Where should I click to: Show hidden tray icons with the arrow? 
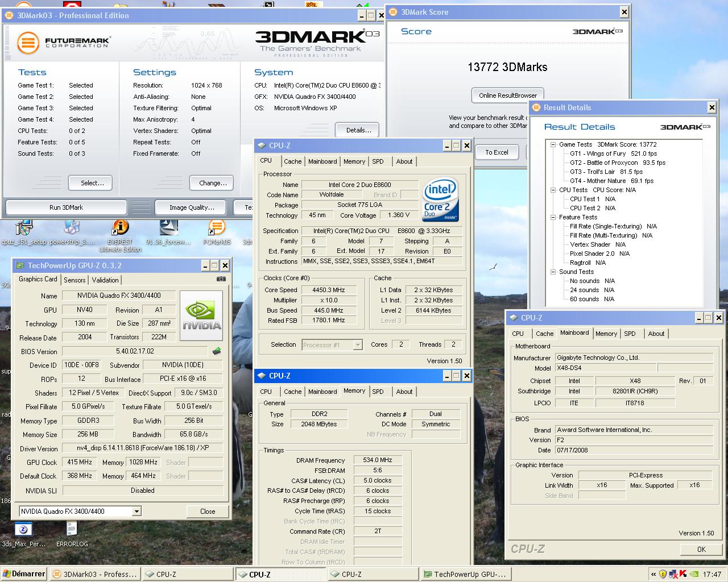[653, 574]
